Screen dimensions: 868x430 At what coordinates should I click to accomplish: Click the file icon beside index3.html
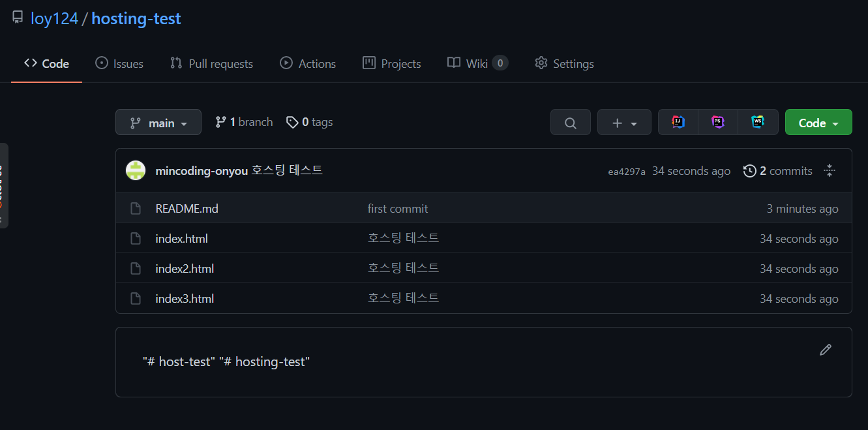(x=136, y=299)
